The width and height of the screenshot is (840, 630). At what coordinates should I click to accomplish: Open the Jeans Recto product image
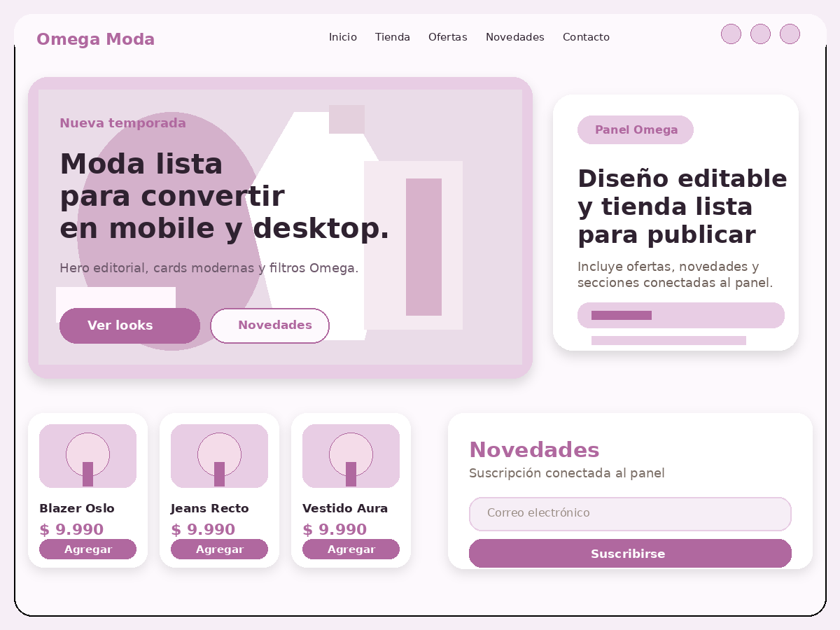tap(219, 456)
